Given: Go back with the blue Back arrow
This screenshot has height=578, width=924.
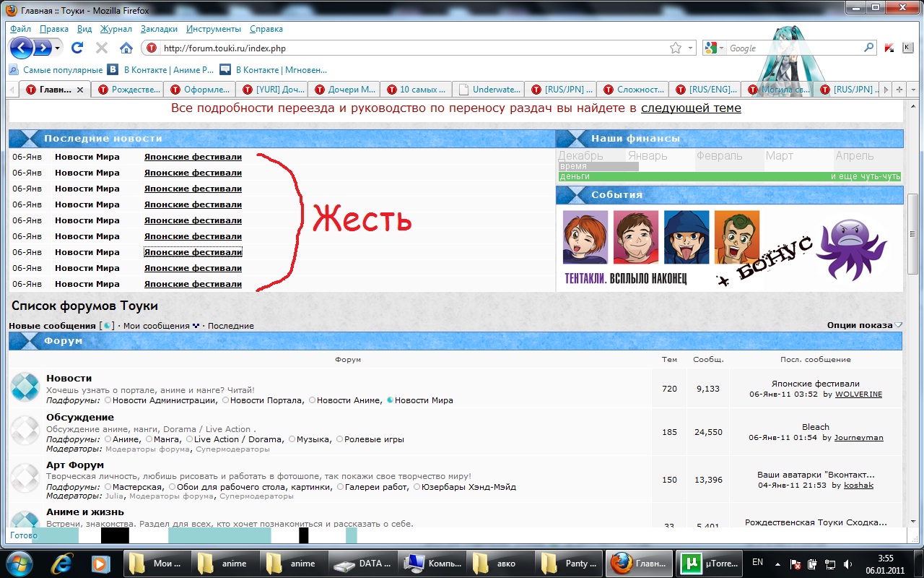Looking at the screenshot, I should [22, 48].
